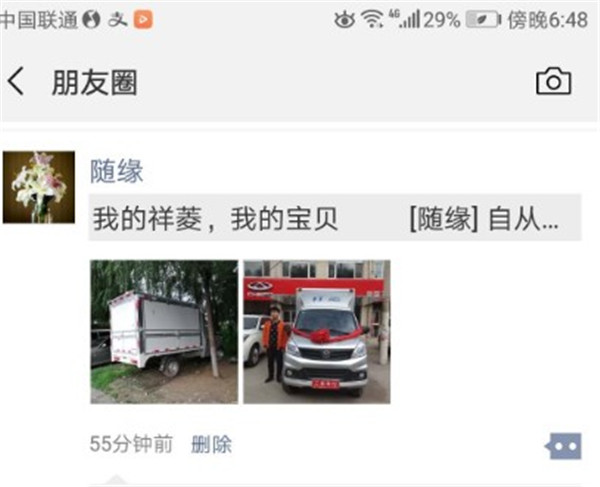The width and height of the screenshot is (600, 487).
Task: Tap the 中国联通 carrier label
Action: pos(39,20)
